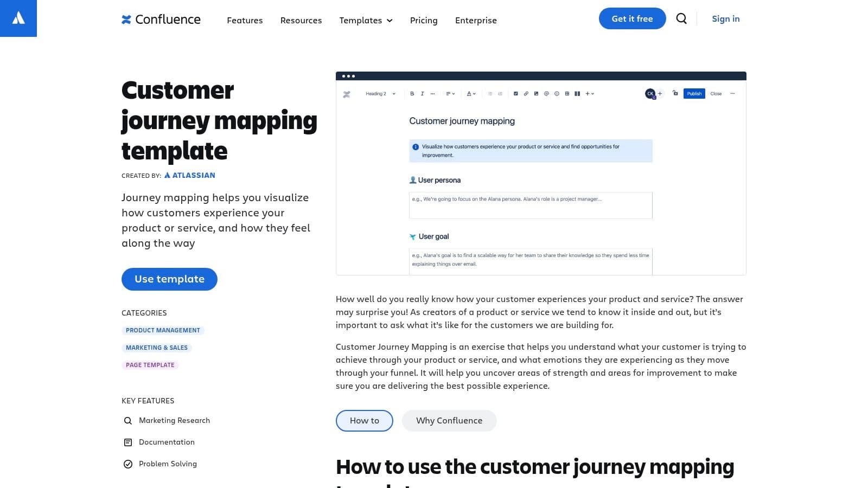
Task: Toggle the page restrictions lock icon
Action: point(675,93)
